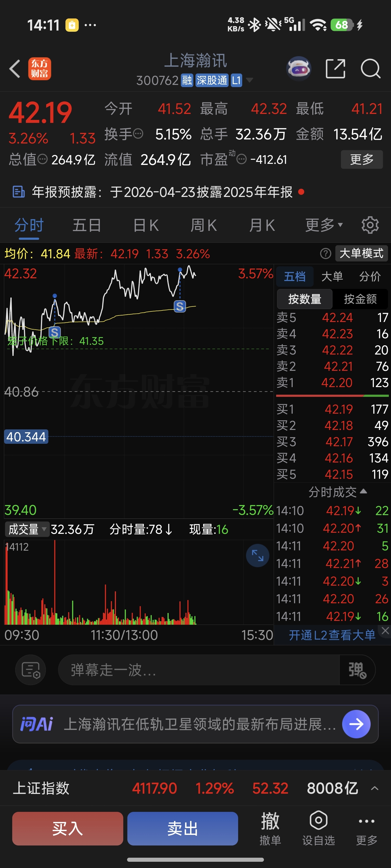The image size is (391, 868).
Task: Tap the 融 margin badge
Action: (187, 80)
